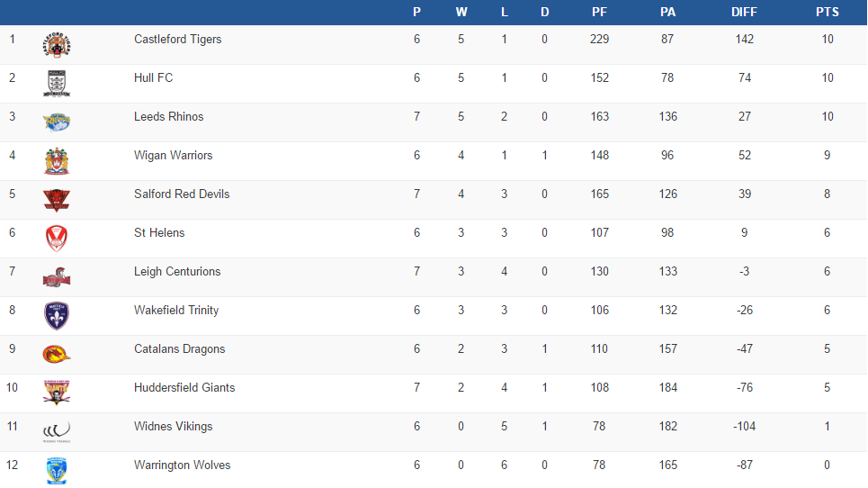Viewport: 868px width, 488px height.
Task: Select the Huddersfield Giants badge
Action: [57, 393]
